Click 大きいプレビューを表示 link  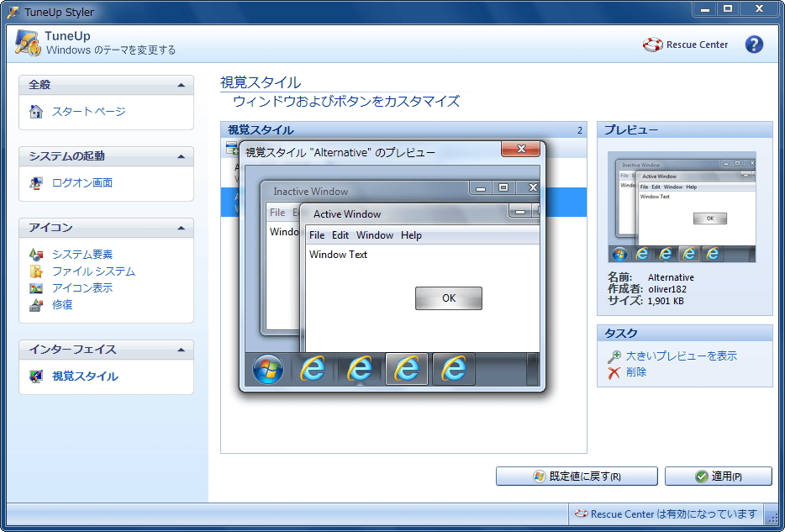click(682, 356)
